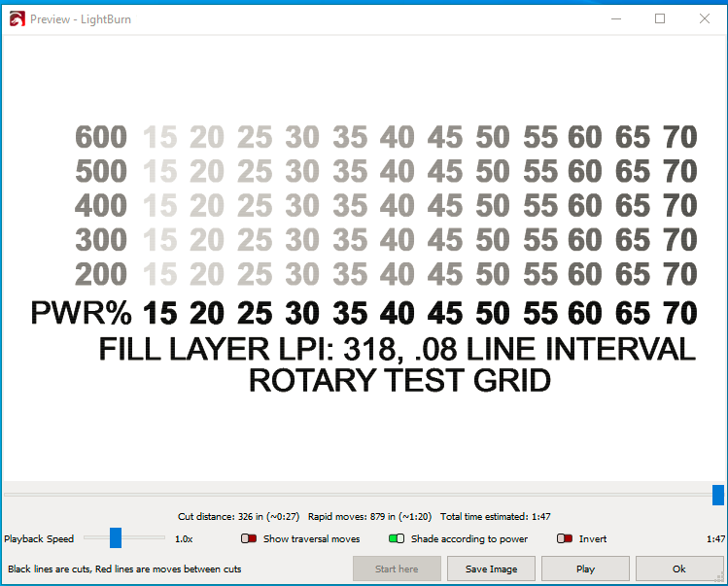Image resolution: width=728 pixels, height=586 pixels.
Task: Click the 200 speed row label
Action: (x=101, y=274)
